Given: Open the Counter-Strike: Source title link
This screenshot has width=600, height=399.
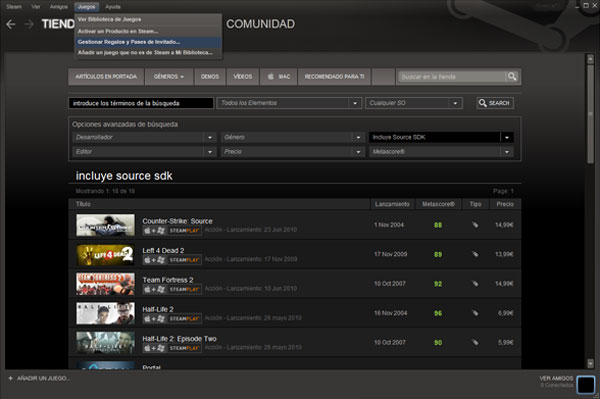Looking at the screenshot, I should pyautogui.click(x=177, y=221).
